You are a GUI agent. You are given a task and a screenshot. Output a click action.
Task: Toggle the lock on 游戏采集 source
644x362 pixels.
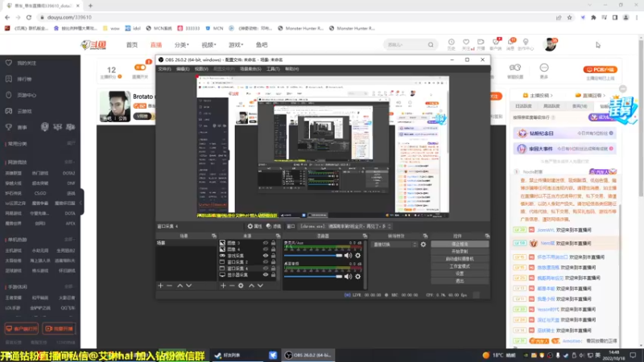click(x=273, y=256)
